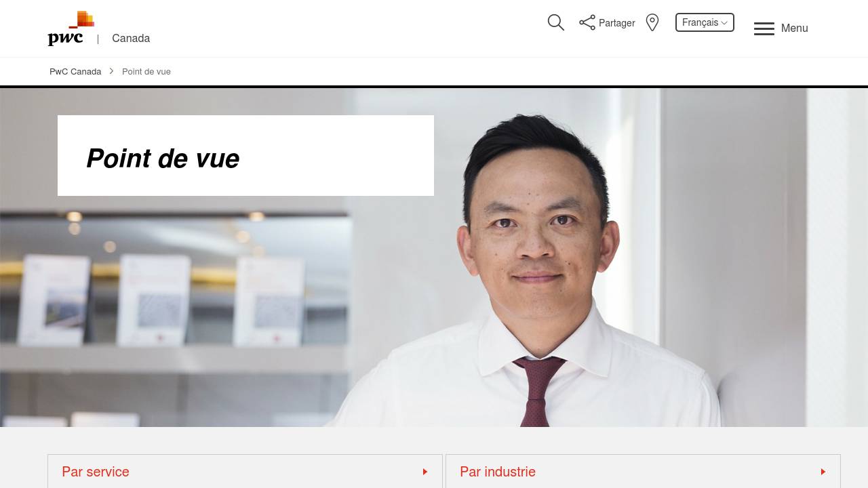
Task: Click the red arrow beside Par service
Action: pos(425,472)
